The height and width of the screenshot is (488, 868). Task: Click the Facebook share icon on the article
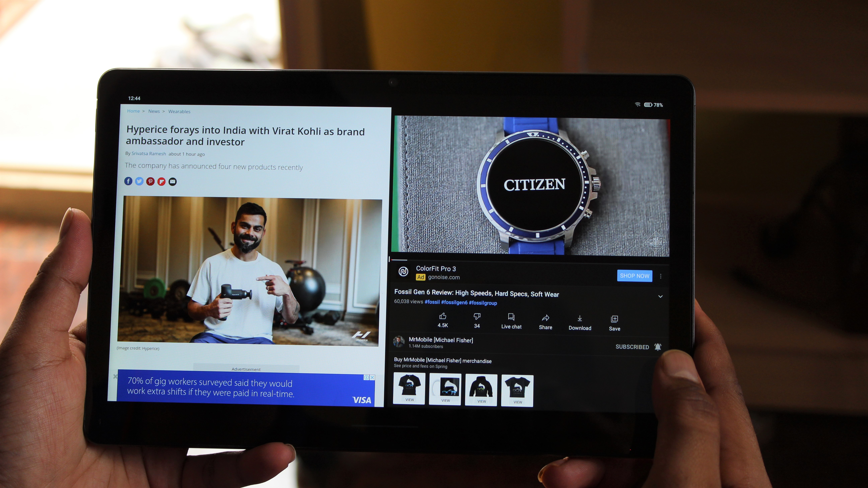(129, 181)
